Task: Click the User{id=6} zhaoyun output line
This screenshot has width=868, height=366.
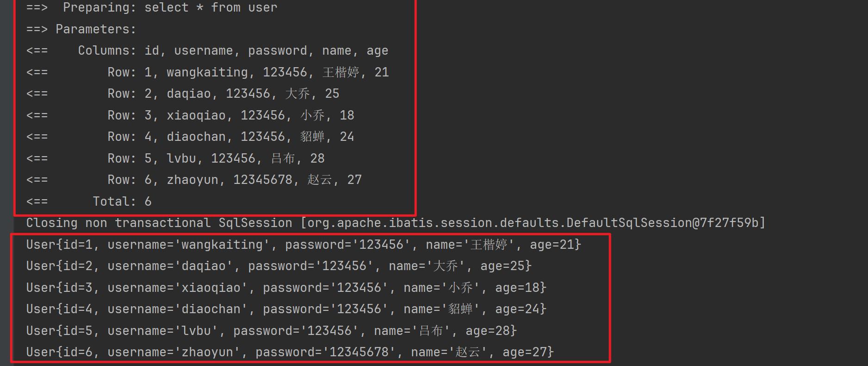Action: pyautogui.click(x=290, y=352)
